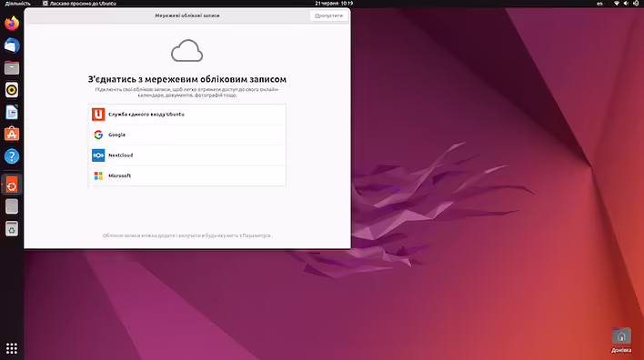Open LibreOffice Writer from the dock
The image size is (644, 360).
pos(12,112)
